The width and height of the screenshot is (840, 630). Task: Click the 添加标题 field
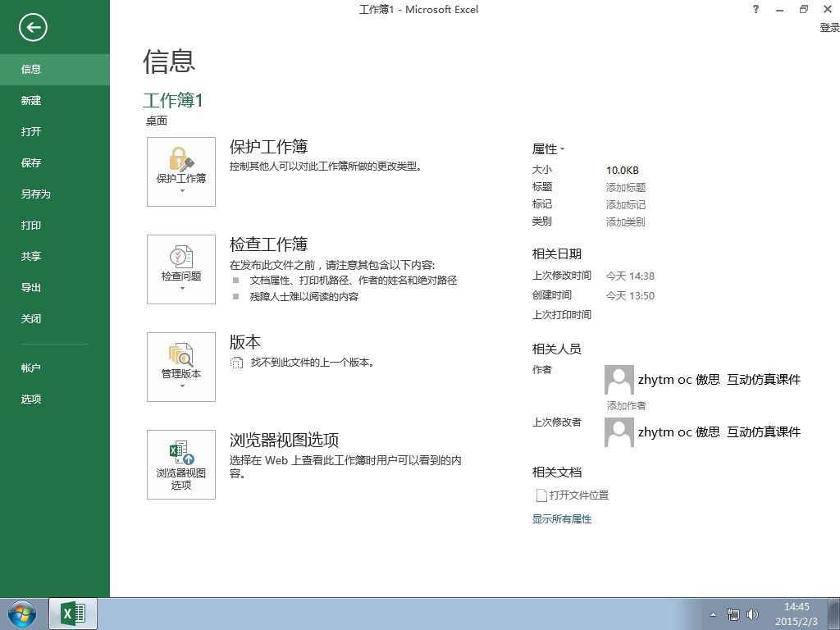(x=626, y=188)
